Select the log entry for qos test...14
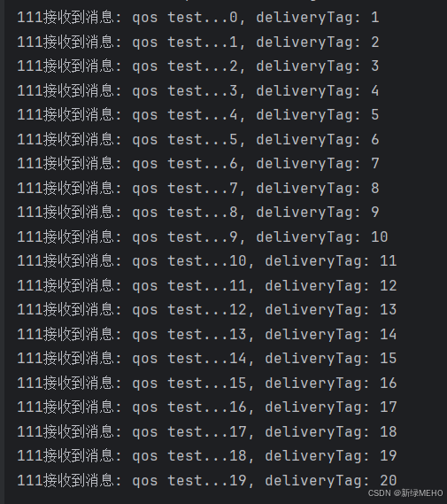447x504 pixels. 207,359
